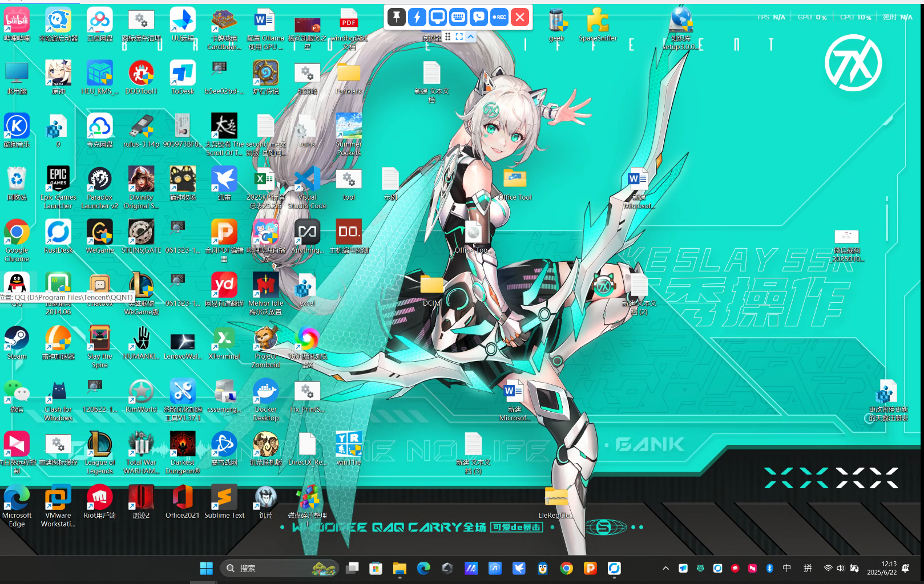The height and width of the screenshot is (584, 924).
Task: Open the display settings monitor icon
Action: [x=438, y=17]
